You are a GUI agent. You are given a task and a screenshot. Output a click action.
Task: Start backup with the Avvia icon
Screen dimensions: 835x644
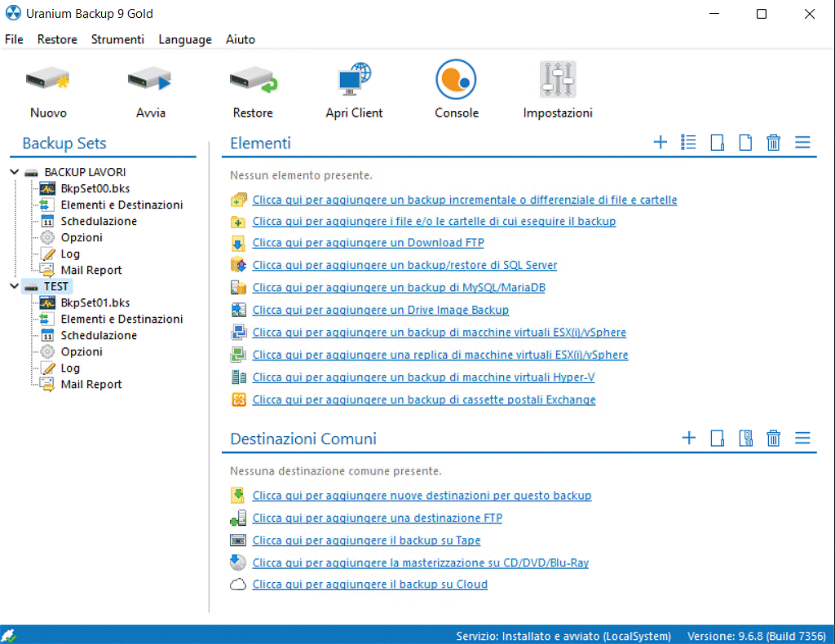[150, 80]
